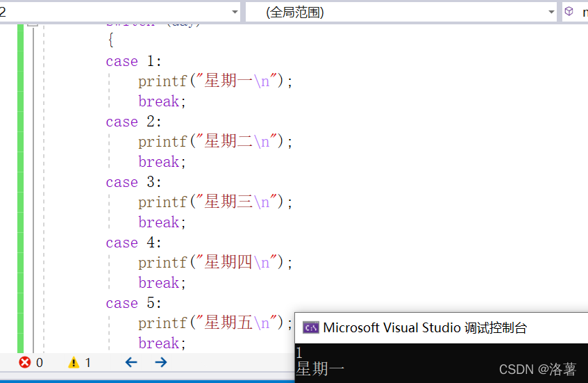Click the break; line under case 4
Viewport: 588px width, 383px height.
[x=162, y=283]
